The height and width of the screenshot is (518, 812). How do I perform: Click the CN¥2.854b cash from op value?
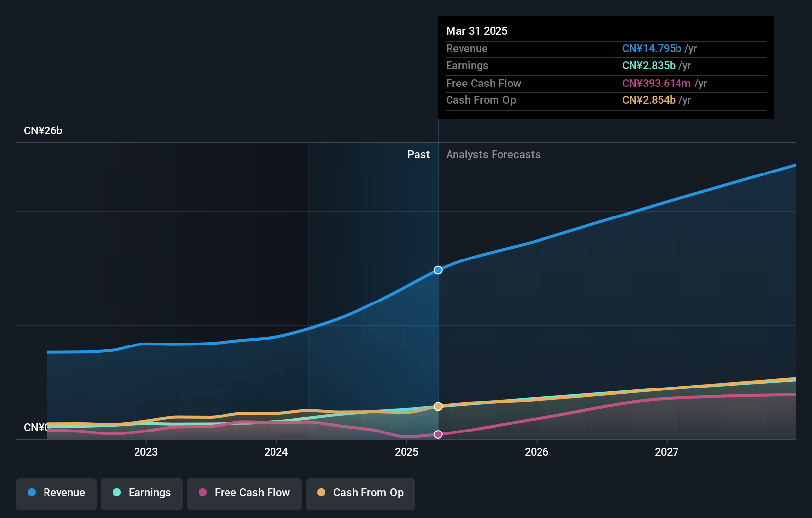(649, 100)
